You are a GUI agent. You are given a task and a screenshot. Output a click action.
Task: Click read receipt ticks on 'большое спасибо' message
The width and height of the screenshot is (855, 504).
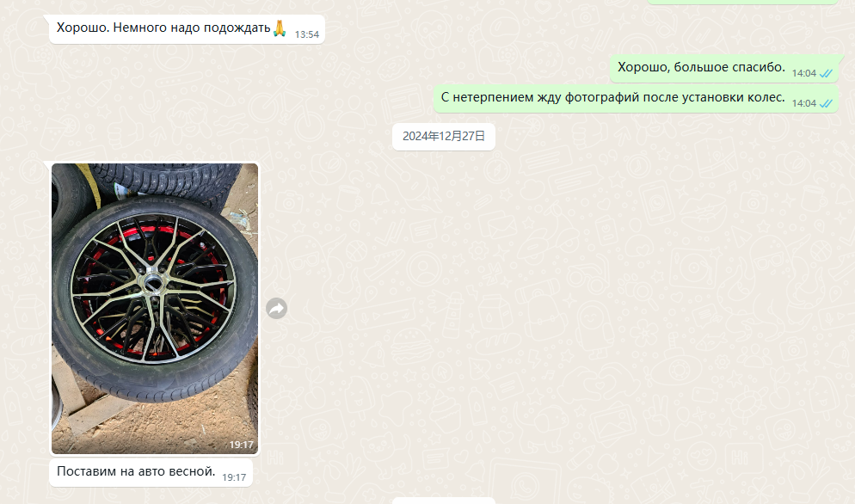[826, 74]
